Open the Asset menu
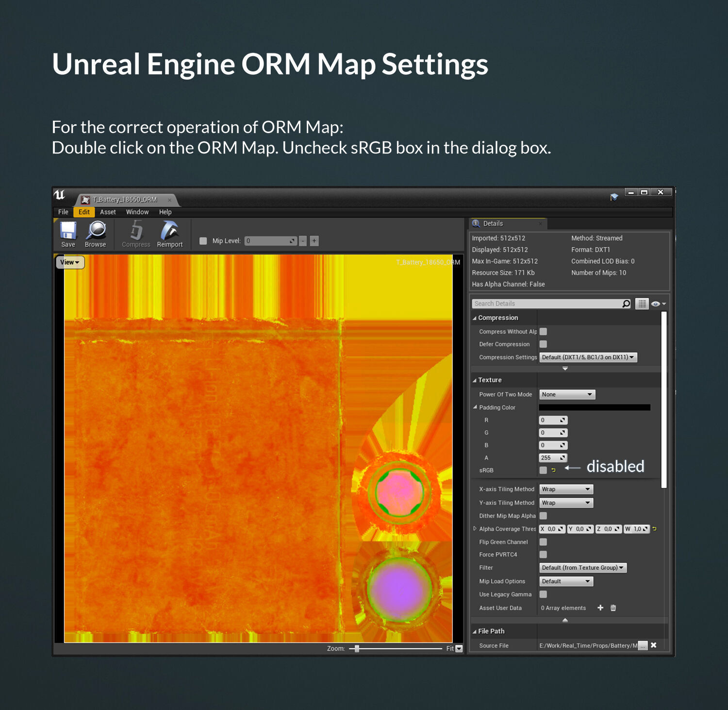 pos(108,212)
